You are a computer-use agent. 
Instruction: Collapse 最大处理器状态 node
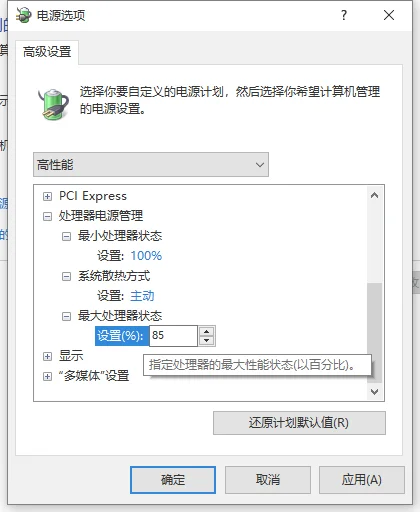click(x=67, y=316)
